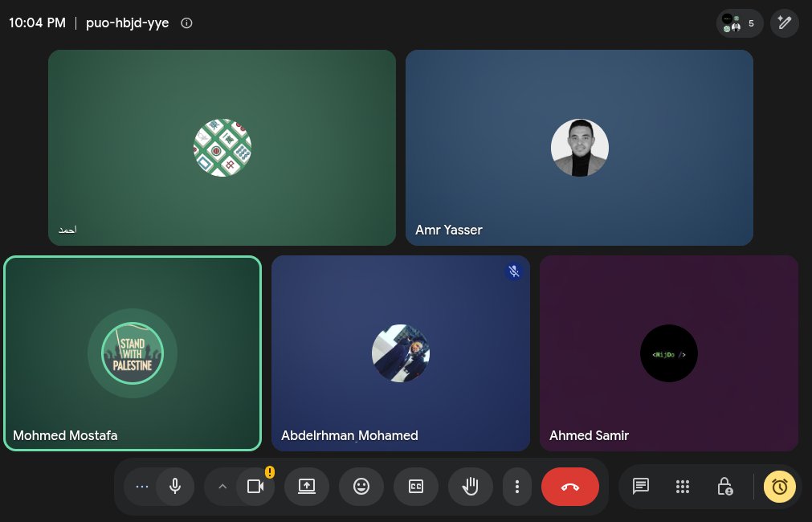Open host controls lock icon
The height and width of the screenshot is (522, 812).
click(x=724, y=487)
